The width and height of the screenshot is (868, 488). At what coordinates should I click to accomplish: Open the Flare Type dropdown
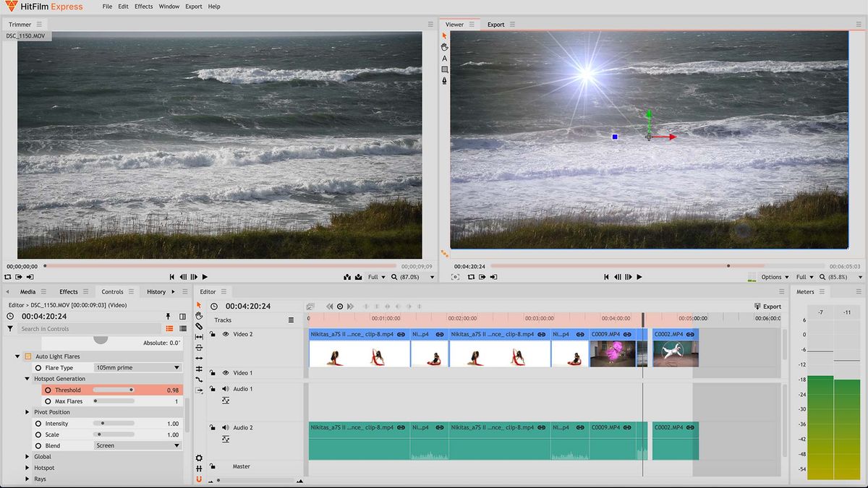pyautogui.click(x=137, y=367)
